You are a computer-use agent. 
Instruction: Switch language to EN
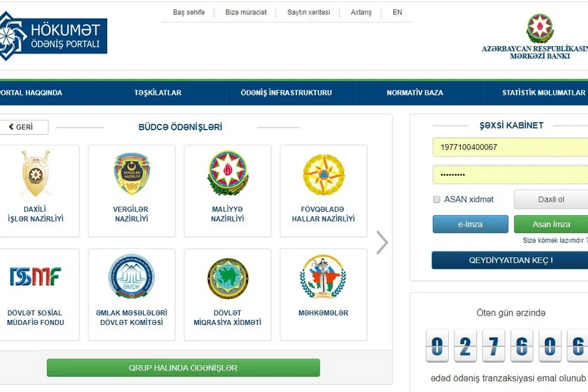397,12
